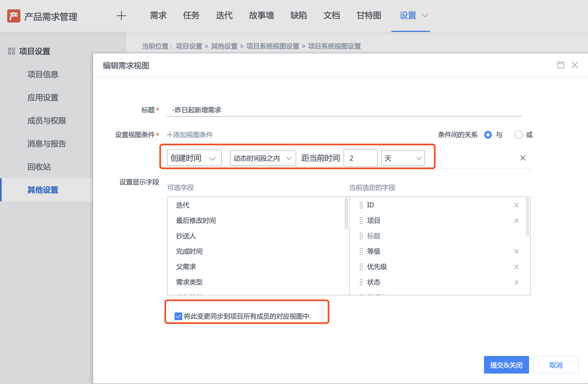Click the 提交&关闭 button
Viewport: 588px width, 384px height.
(506, 365)
